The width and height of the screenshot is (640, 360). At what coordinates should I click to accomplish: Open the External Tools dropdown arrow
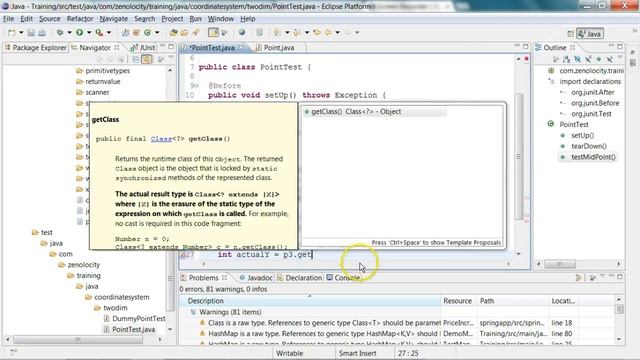coord(109,33)
